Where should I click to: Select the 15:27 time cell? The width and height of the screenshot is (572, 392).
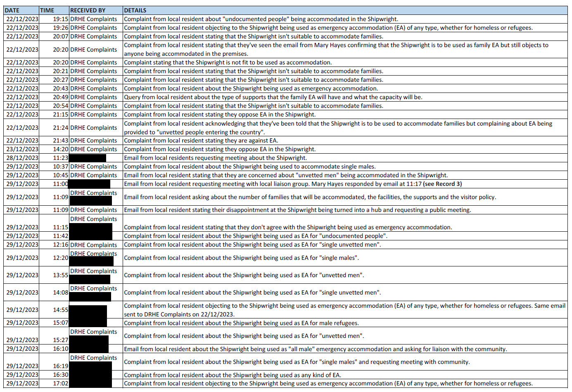(54, 336)
